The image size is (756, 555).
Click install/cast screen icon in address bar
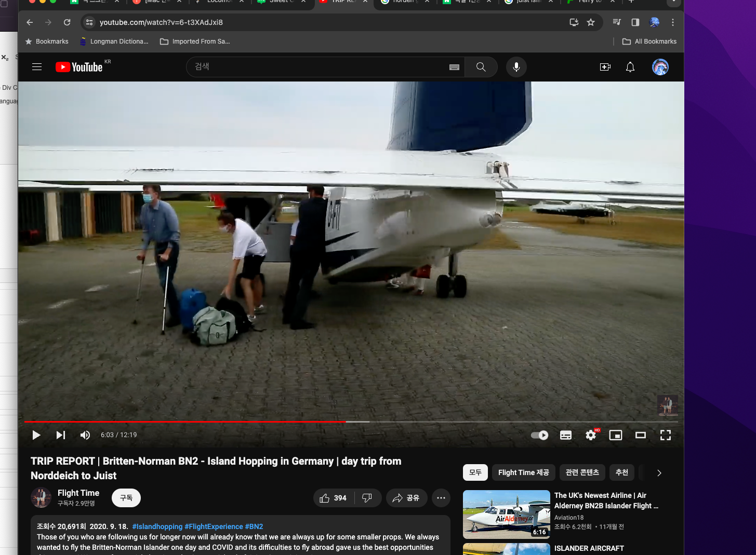(574, 22)
